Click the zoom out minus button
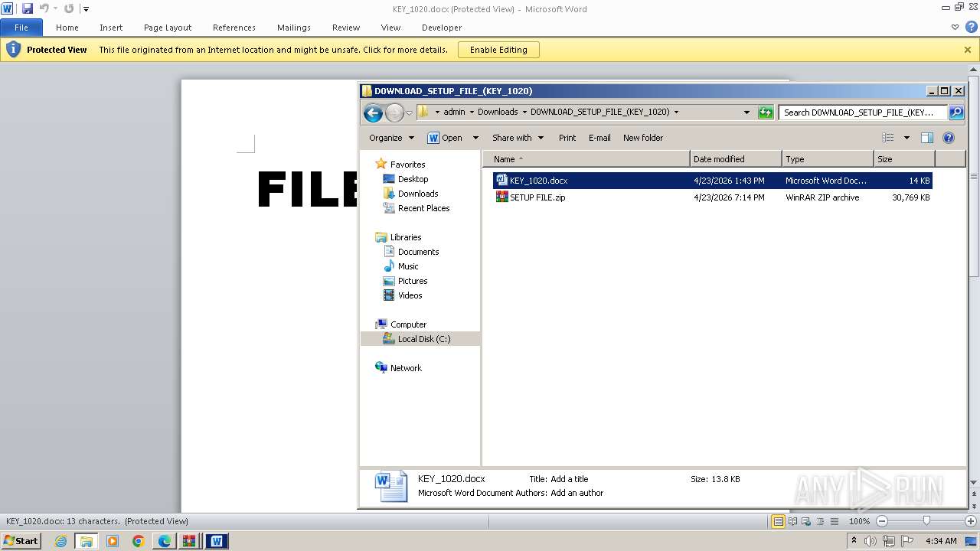980x551 pixels. coord(881,521)
